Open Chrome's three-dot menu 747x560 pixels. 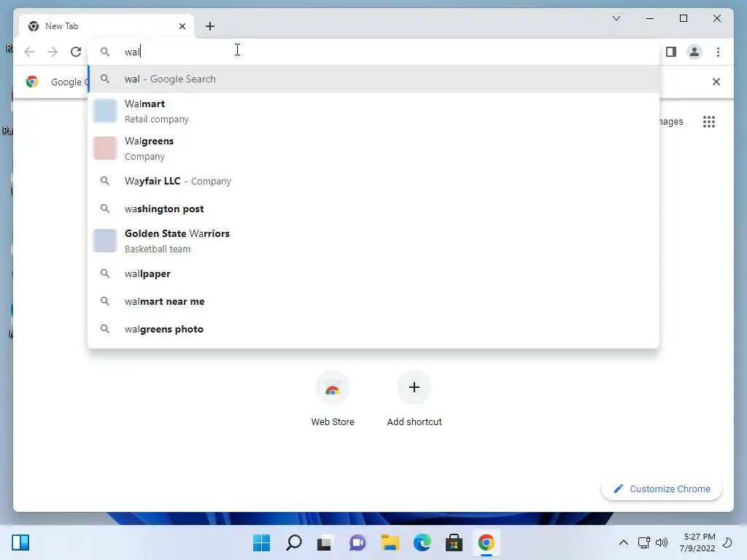[x=718, y=52]
